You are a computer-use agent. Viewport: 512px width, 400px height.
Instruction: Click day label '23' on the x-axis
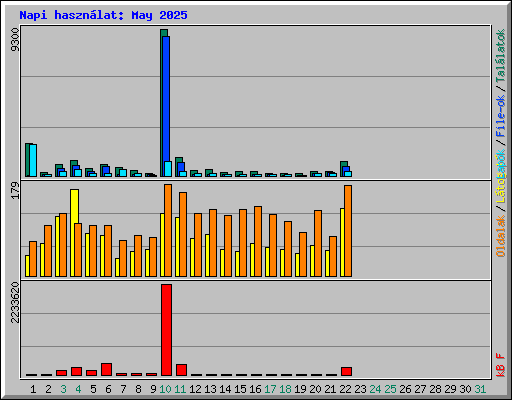pyautogui.click(x=361, y=389)
